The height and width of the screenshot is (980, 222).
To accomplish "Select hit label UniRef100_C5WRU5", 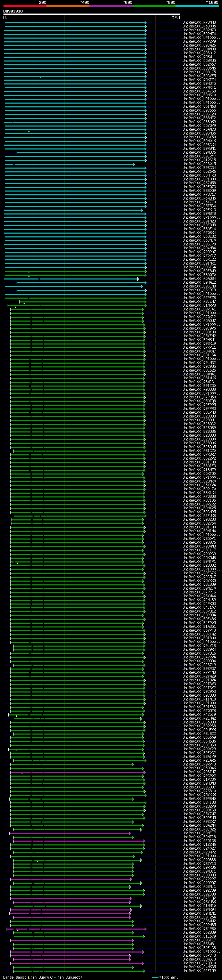I will [199, 60].
